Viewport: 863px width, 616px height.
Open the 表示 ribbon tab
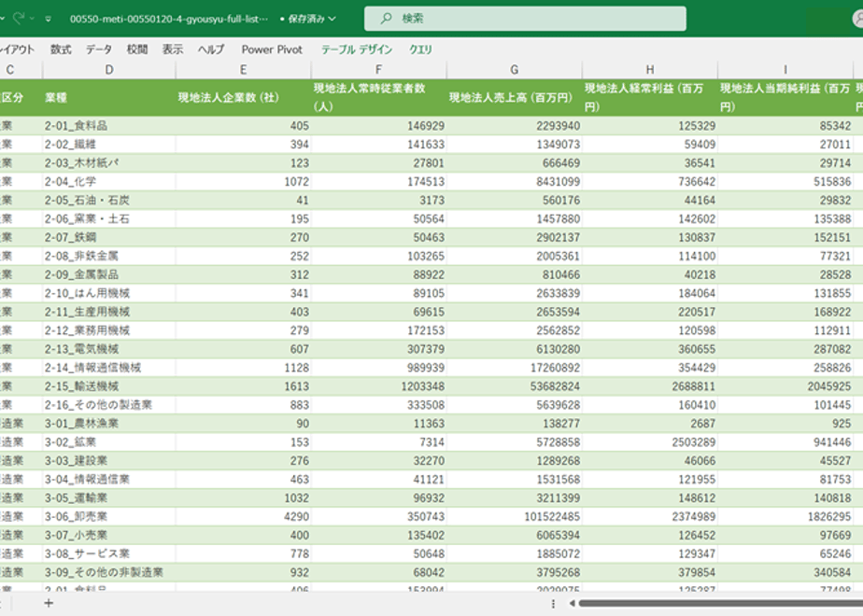click(x=172, y=49)
